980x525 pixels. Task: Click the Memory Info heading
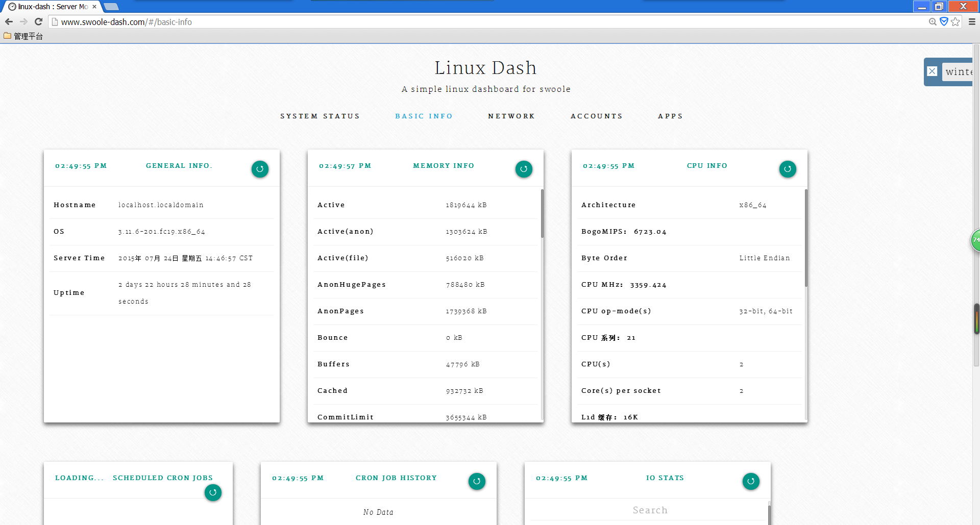pyautogui.click(x=444, y=166)
